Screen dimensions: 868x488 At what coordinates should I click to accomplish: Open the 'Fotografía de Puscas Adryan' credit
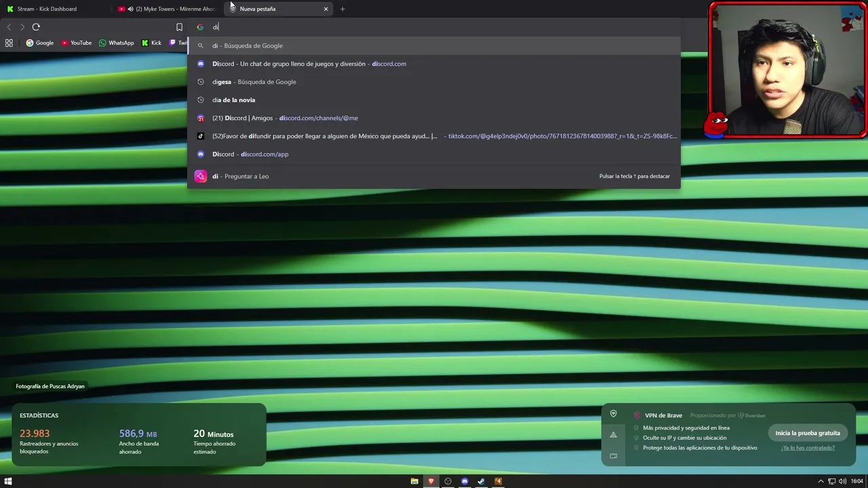click(50, 386)
